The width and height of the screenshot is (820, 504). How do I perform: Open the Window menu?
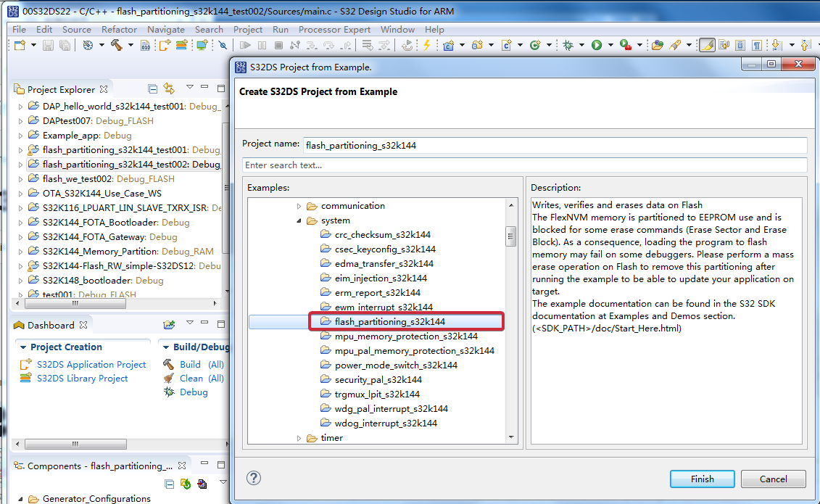(x=397, y=29)
